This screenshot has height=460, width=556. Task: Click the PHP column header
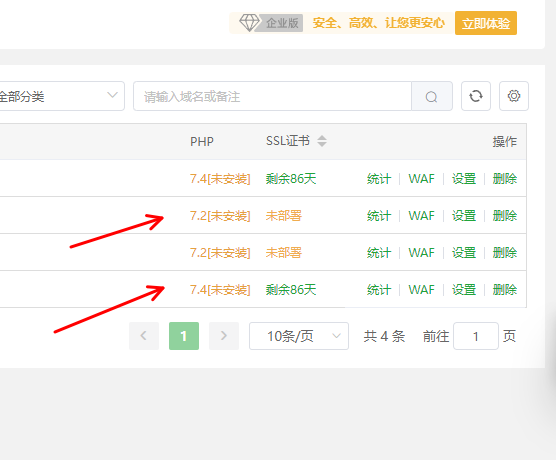point(202,142)
